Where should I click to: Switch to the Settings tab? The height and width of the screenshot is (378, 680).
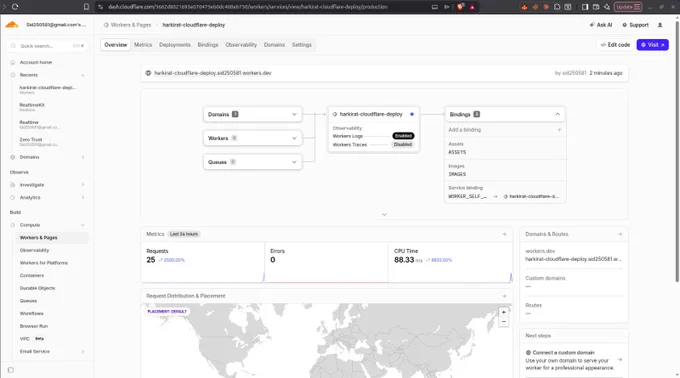tap(301, 45)
